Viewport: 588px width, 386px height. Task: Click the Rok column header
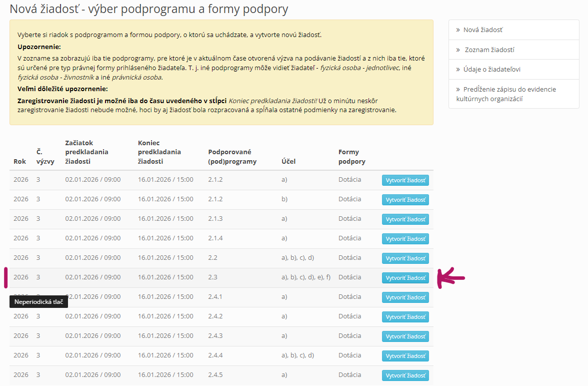pyautogui.click(x=19, y=162)
